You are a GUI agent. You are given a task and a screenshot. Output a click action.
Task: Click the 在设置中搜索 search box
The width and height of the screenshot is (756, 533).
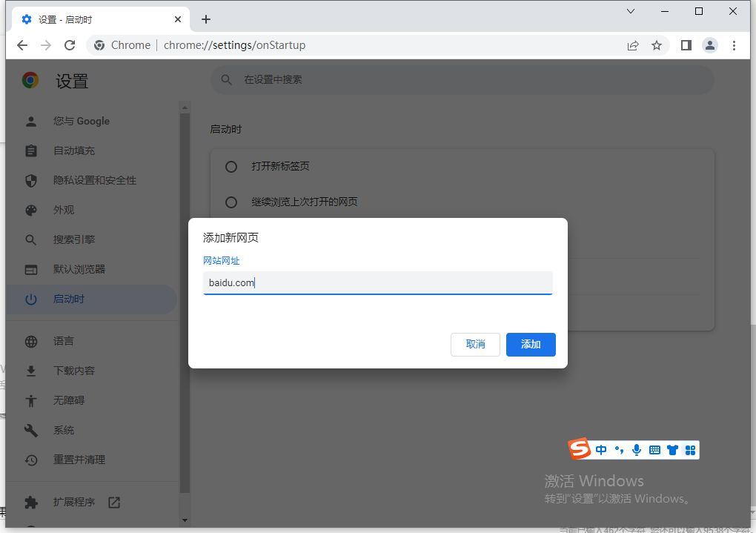click(x=462, y=79)
